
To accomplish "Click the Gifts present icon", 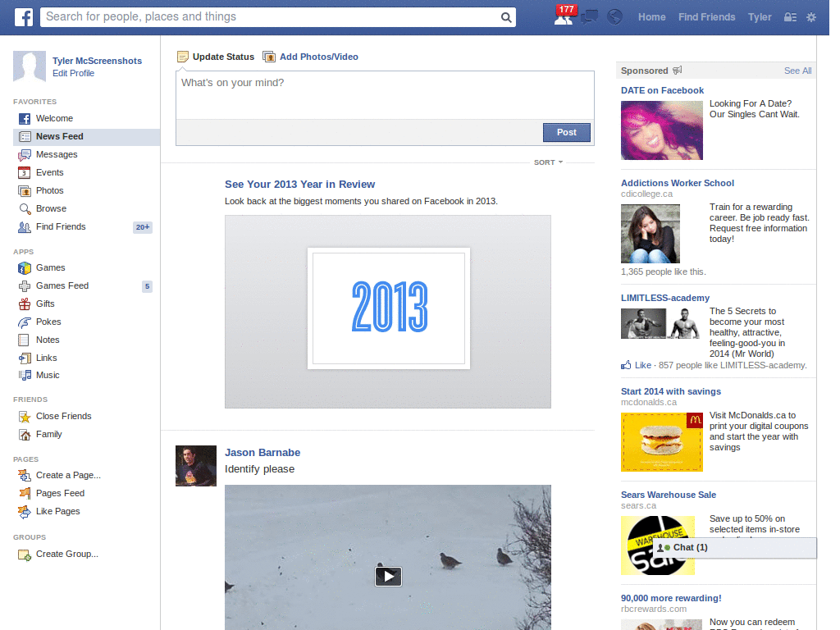I will [x=24, y=304].
